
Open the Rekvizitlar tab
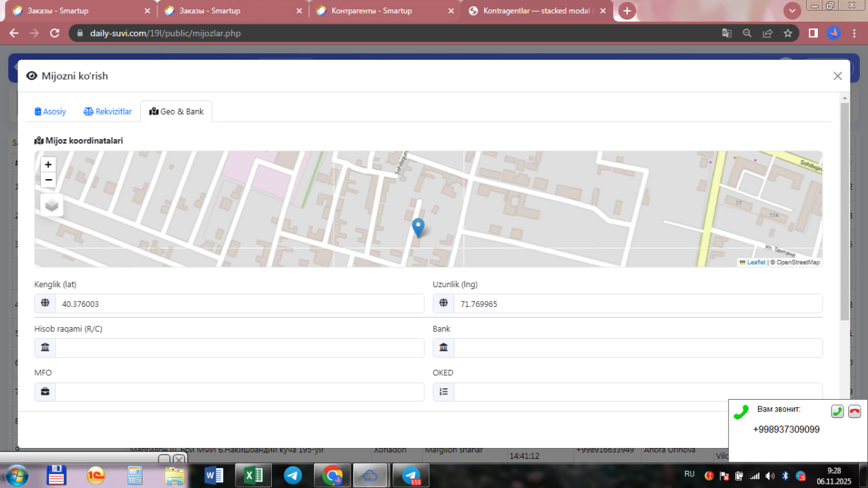(108, 111)
